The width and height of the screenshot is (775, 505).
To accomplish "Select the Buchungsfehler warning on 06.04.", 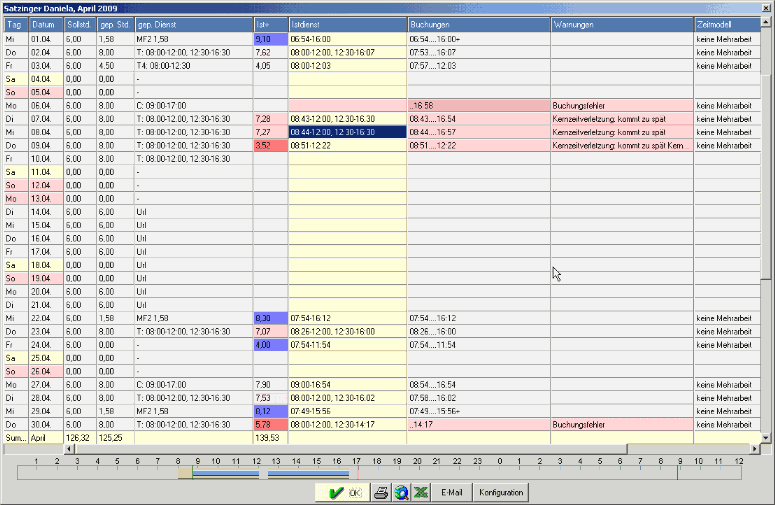I will point(621,105).
